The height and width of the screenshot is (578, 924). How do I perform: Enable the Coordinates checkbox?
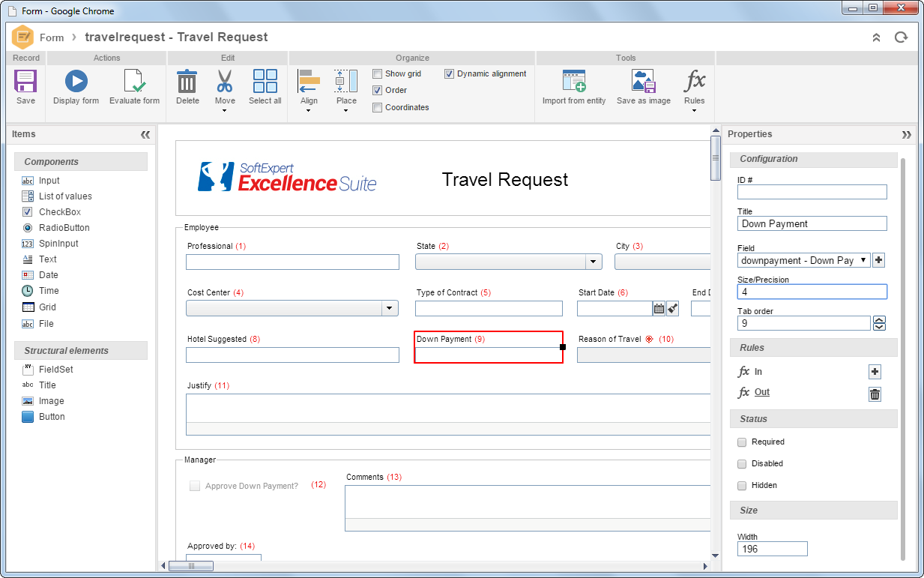click(378, 107)
